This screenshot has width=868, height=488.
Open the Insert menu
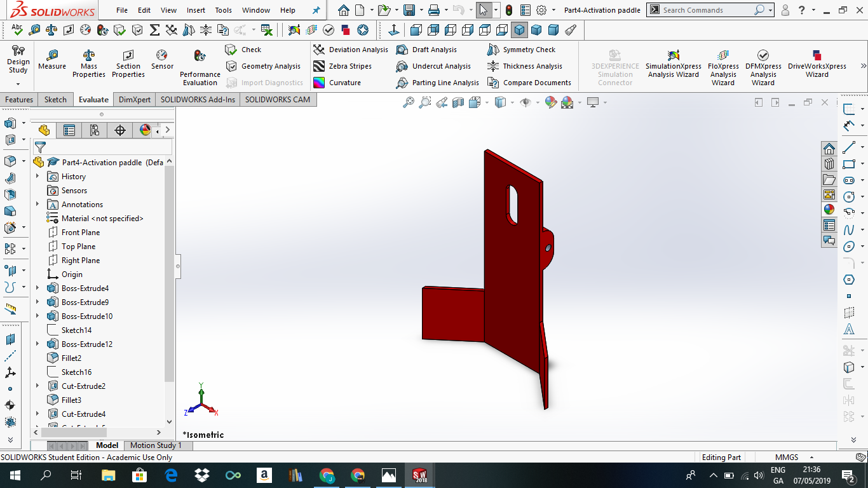tap(196, 10)
